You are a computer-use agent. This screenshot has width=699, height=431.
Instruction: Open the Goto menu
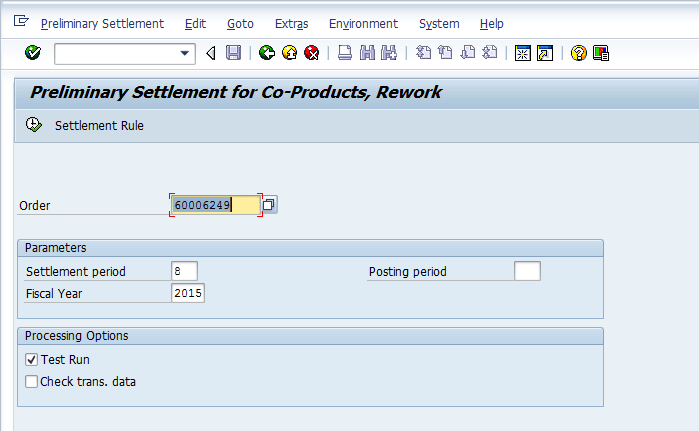tap(240, 23)
